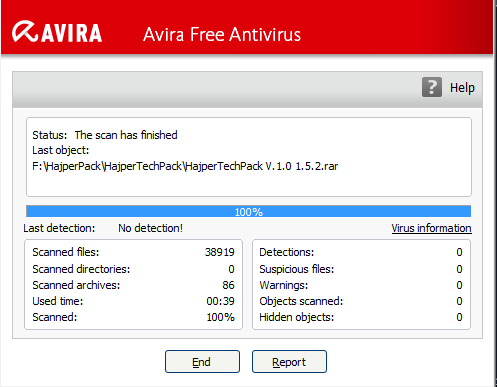
Task: Select the Avira Free Antivirus title
Action: click(x=222, y=34)
